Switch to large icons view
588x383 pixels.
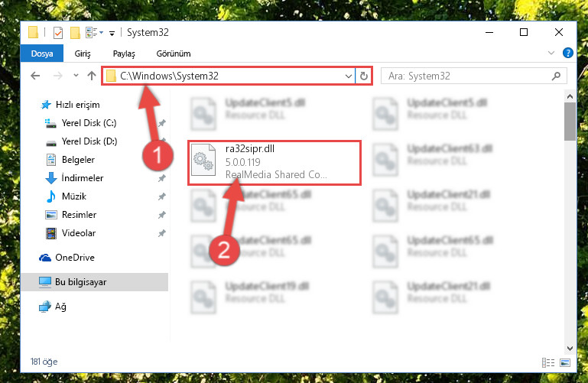[x=565, y=362]
